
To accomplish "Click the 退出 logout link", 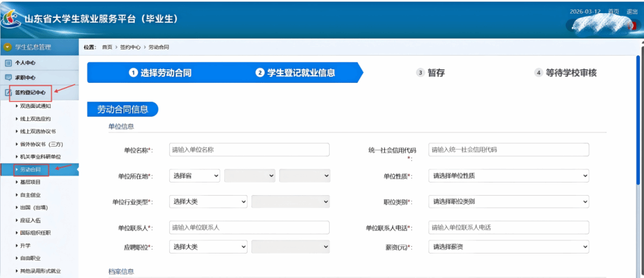I will pyautogui.click(x=632, y=11).
